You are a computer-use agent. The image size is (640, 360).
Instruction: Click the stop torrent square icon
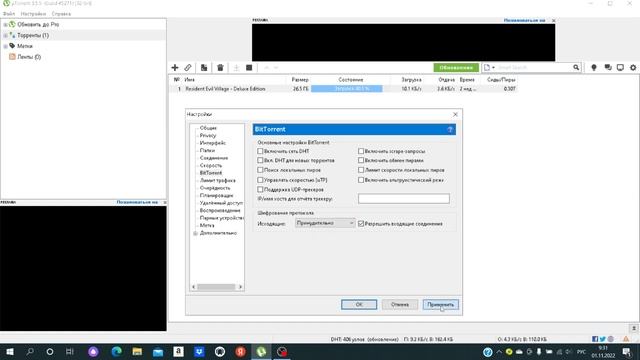pyautogui.click(x=249, y=67)
